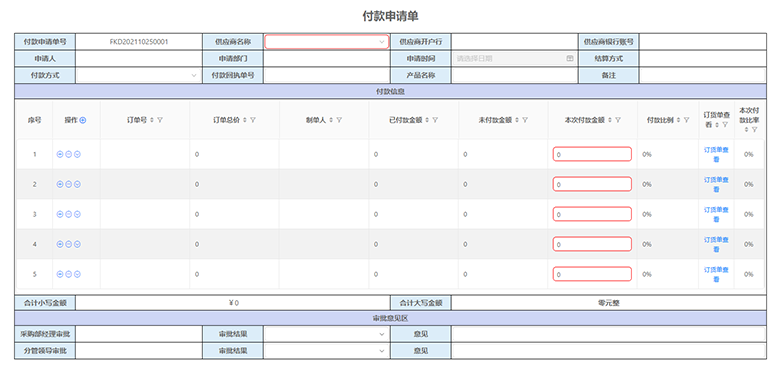Sort by 订单号 using its sort arrows
The image size is (780, 372).
(152, 120)
